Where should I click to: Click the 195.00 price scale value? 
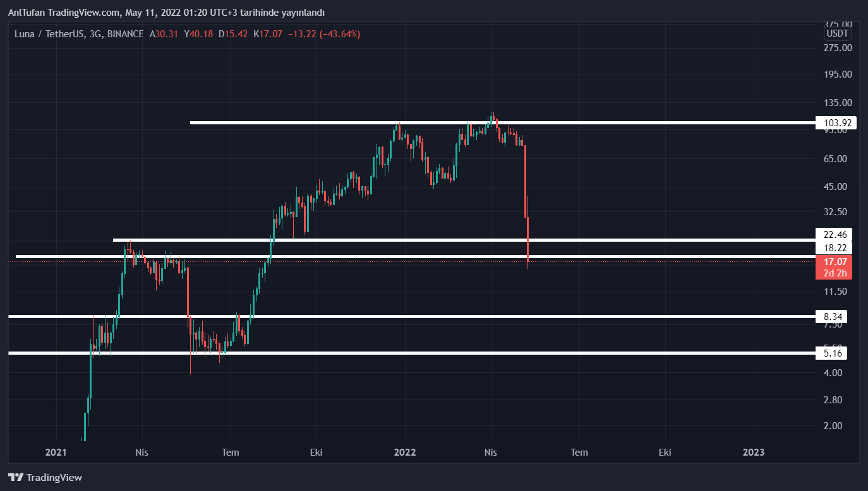[838, 74]
